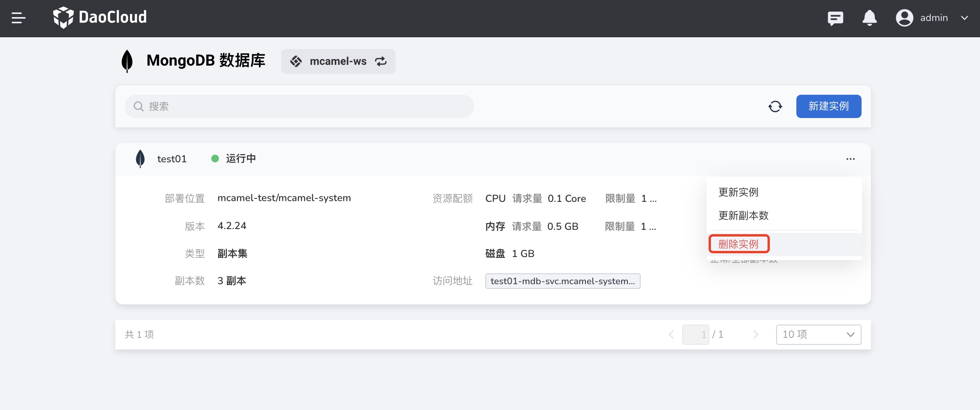Open the 10 项 page size dropdown
Screen dimensions: 980x410
tap(818, 334)
